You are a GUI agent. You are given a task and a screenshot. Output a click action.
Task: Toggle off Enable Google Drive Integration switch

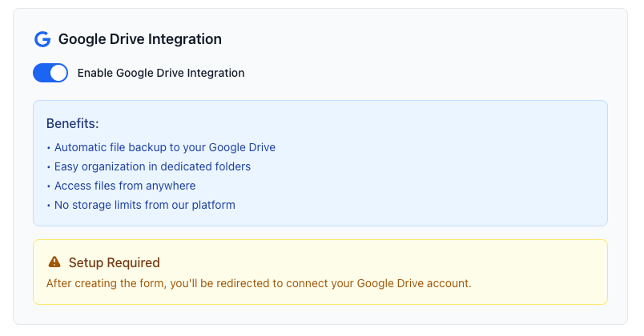point(50,73)
